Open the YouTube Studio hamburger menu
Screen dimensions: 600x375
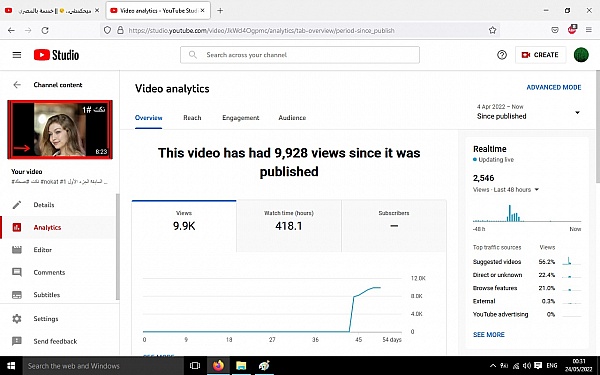pos(17,55)
